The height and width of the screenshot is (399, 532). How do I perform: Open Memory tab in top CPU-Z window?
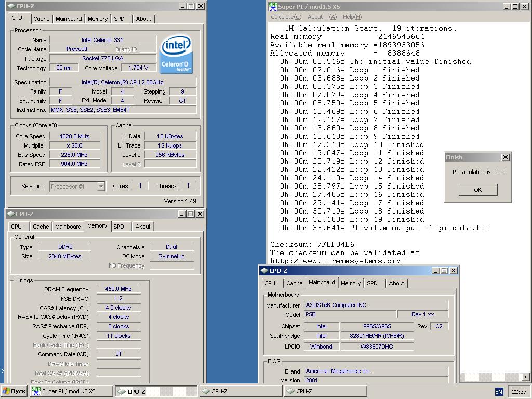click(x=97, y=19)
